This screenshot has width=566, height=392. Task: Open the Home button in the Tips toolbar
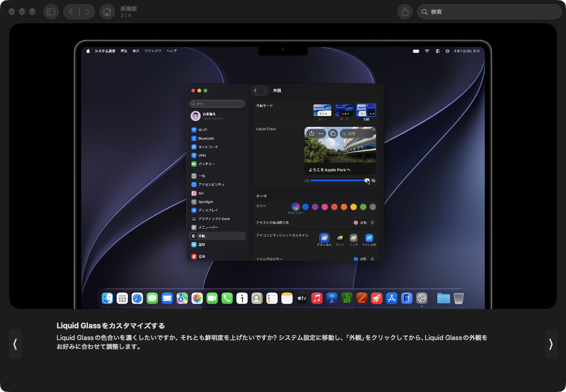pyautogui.click(x=107, y=12)
